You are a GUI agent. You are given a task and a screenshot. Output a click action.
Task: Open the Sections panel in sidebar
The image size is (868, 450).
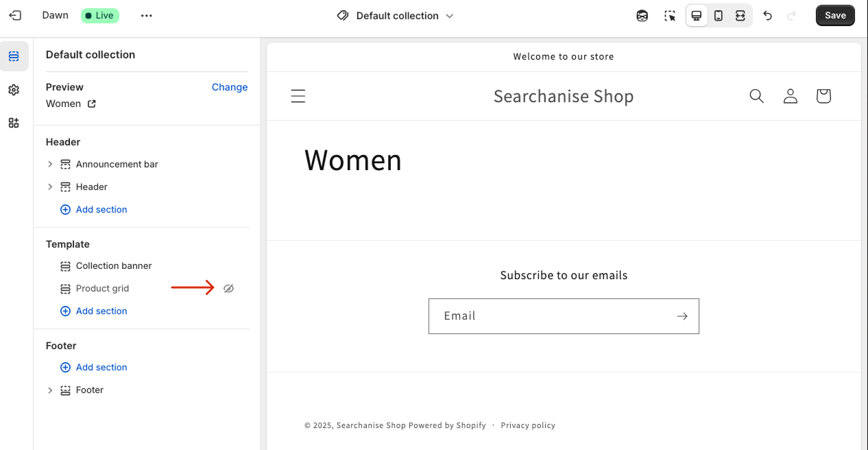point(14,56)
